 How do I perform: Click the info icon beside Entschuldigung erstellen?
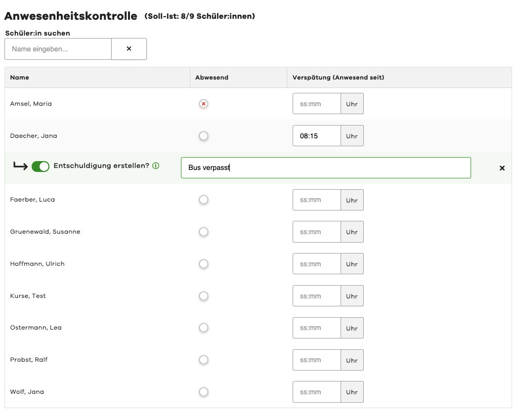156,166
